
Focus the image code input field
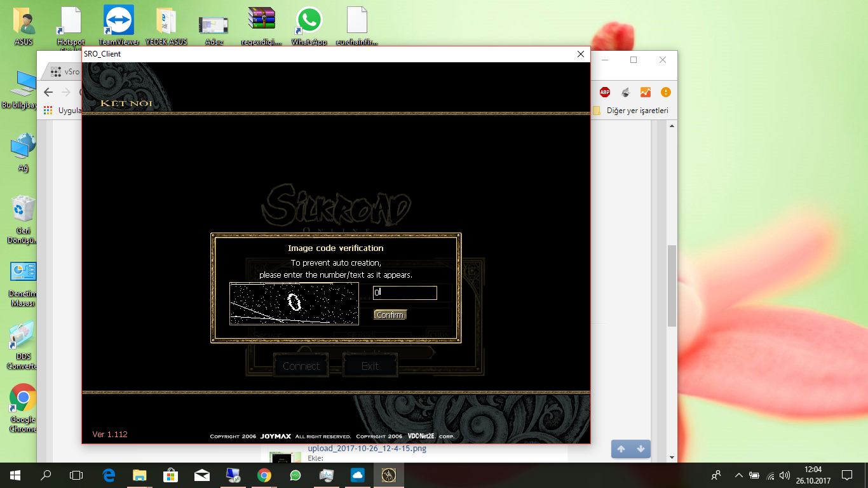[x=405, y=293]
